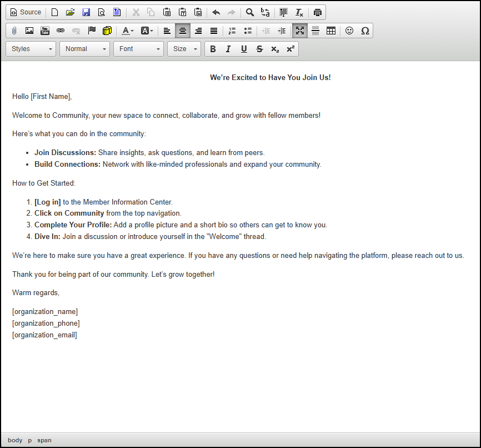Screen dimensions: 481x448
Task: Insert a table
Action: (331, 31)
